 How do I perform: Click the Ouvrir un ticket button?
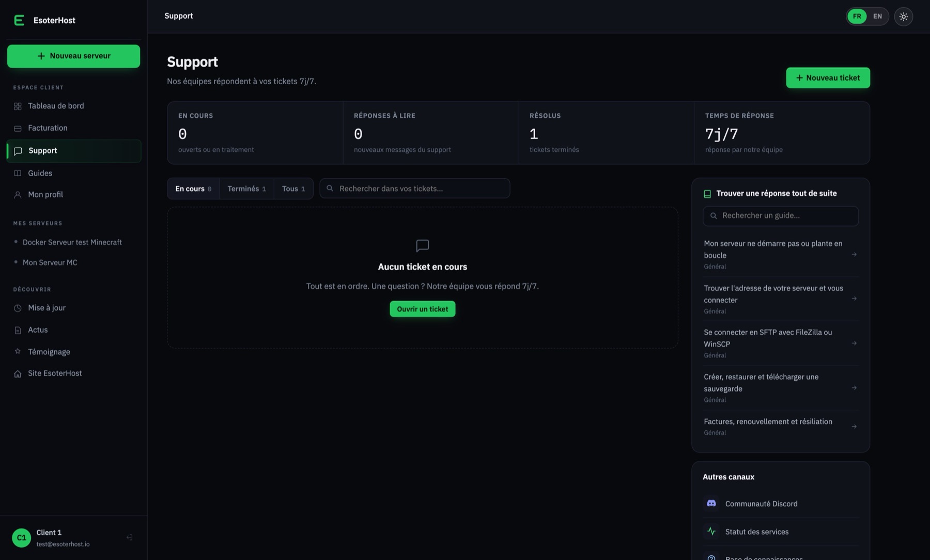[x=422, y=309]
